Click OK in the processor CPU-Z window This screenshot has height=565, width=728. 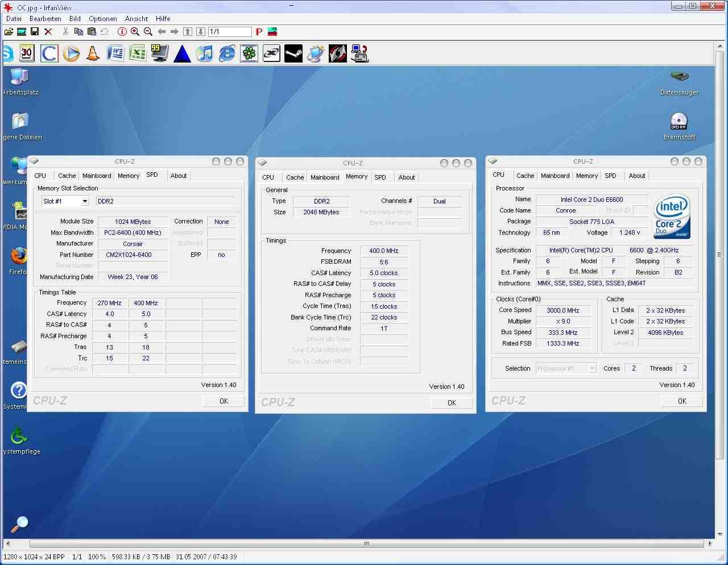pos(682,401)
